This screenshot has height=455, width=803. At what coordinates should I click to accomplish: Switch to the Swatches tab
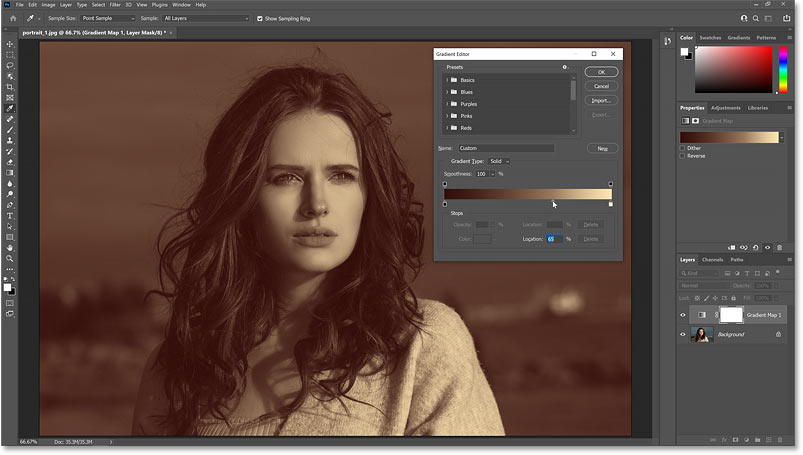[x=710, y=38]
